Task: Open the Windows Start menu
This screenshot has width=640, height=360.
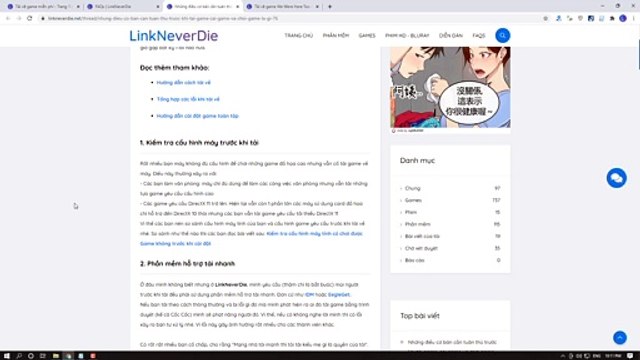Action: pos(7,356)
